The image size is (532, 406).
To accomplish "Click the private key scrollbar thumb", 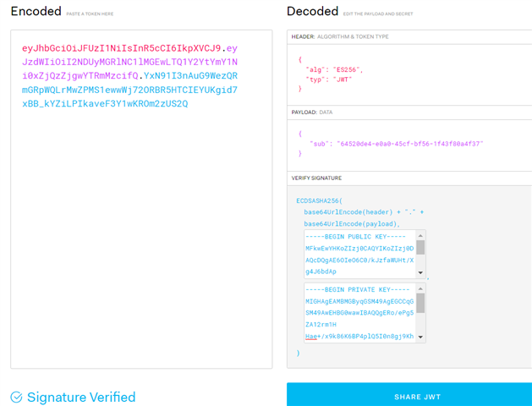I will [420, 303].
